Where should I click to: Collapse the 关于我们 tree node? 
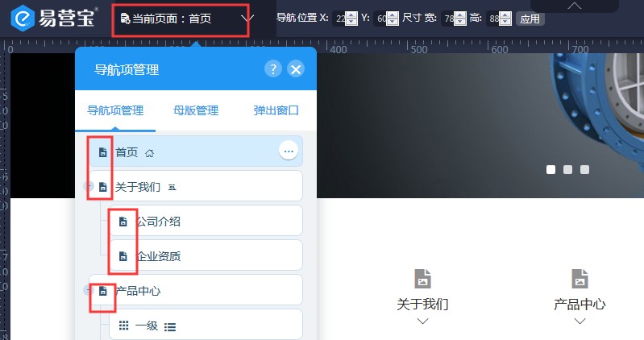pyautogui.click(x=88, y=186)
